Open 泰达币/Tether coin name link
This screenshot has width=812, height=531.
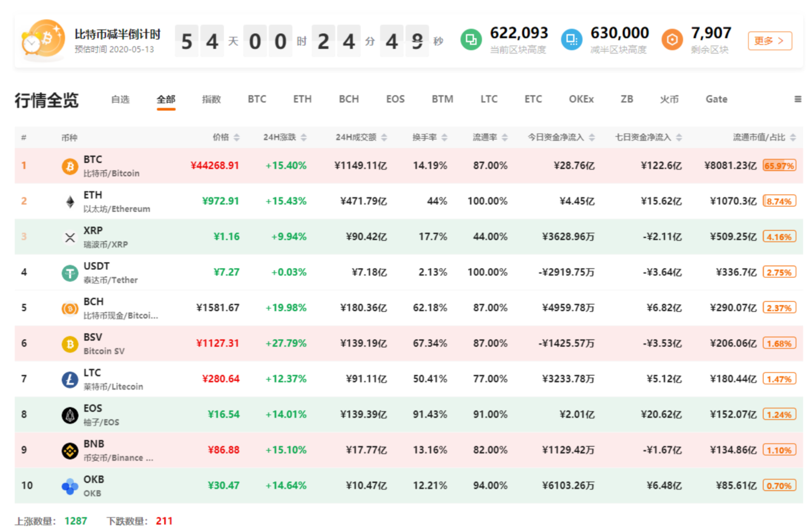click(x=111, y=280)
